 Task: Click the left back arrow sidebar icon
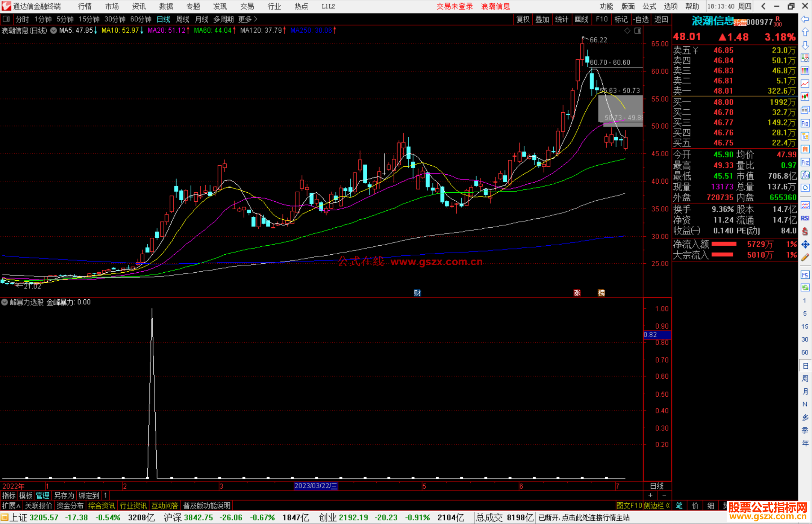805,19
